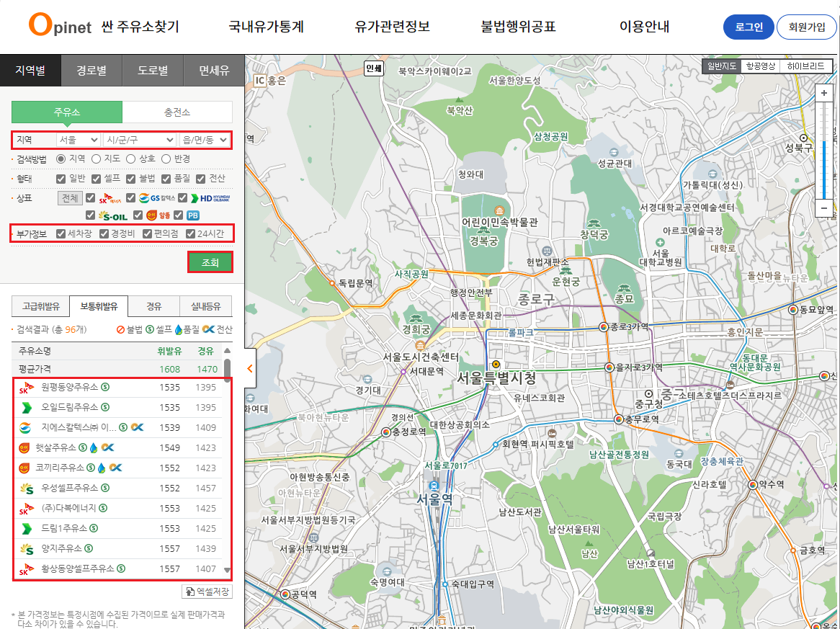Select the 상호 search method radio
The width and height of the screenshot is (840, 629).
(130, 159)
